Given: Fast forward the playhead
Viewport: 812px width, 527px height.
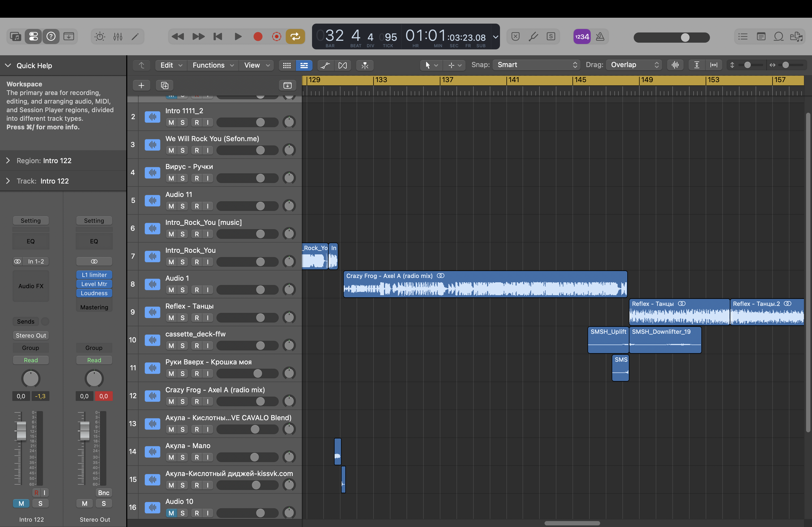Looking at the screenshot, I should (198, 36).
